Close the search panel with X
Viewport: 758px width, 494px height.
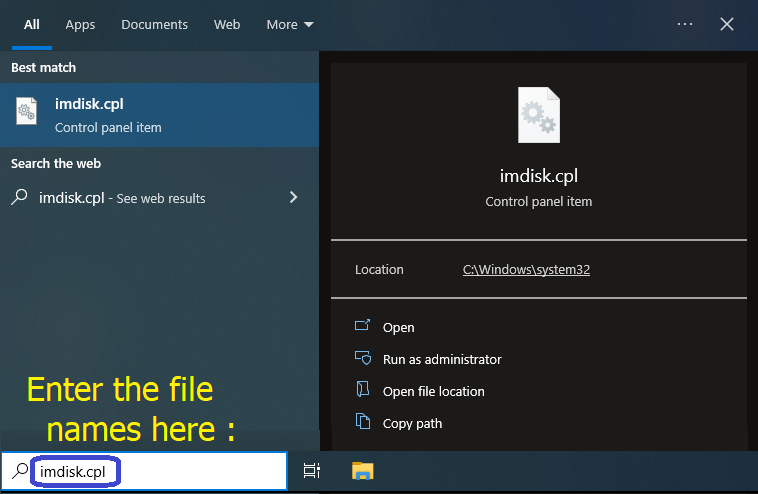coord(727,24)
